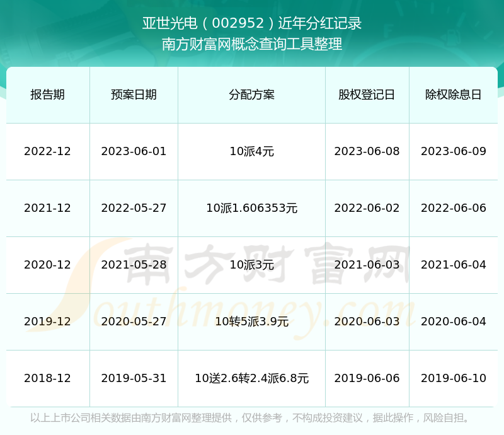Image resolution: width=504 pixels, height=435 pixels.
Task: Click distribution plan 10派3元
Action: point(251,265)
